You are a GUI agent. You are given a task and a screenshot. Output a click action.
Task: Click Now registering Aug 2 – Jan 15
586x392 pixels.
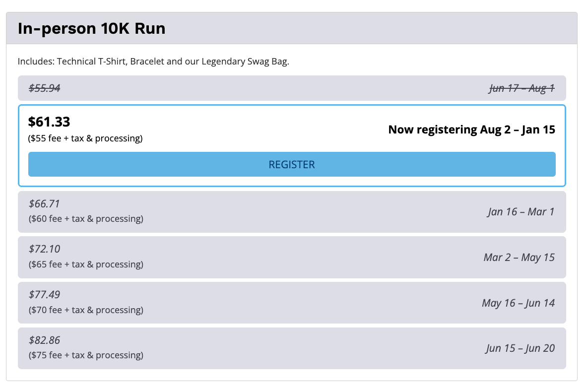click(x=471, y=130)
